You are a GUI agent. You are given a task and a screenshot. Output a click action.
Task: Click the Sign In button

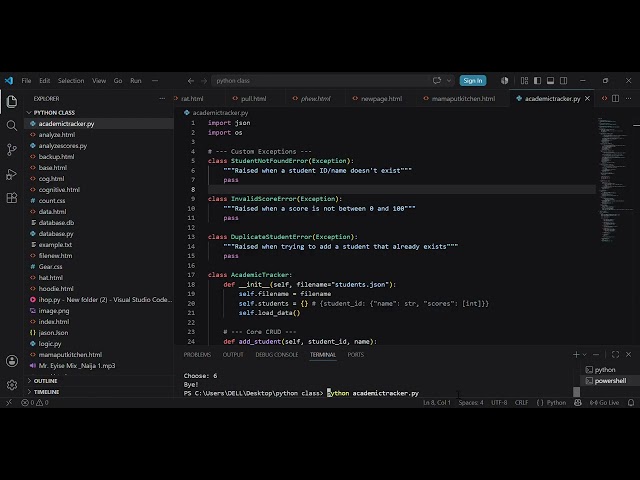[473, 80]
